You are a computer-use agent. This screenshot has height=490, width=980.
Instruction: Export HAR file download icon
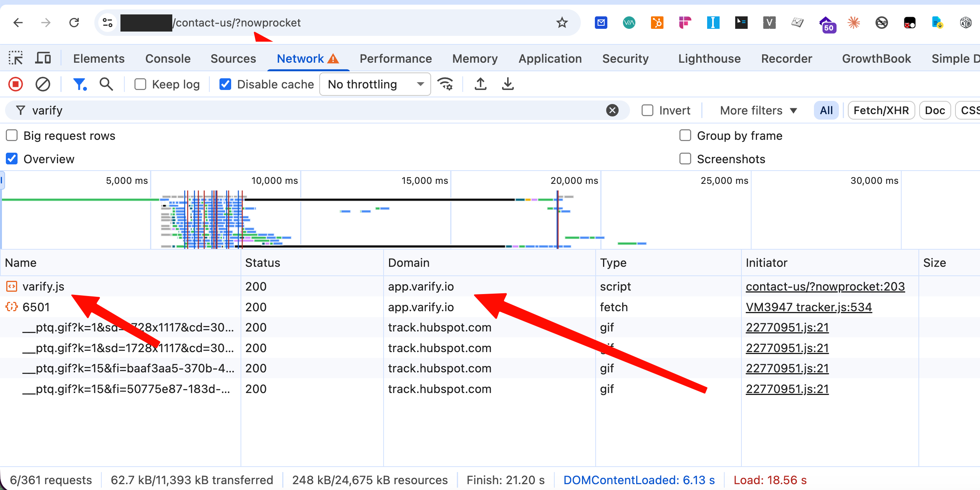coord(508,84)
